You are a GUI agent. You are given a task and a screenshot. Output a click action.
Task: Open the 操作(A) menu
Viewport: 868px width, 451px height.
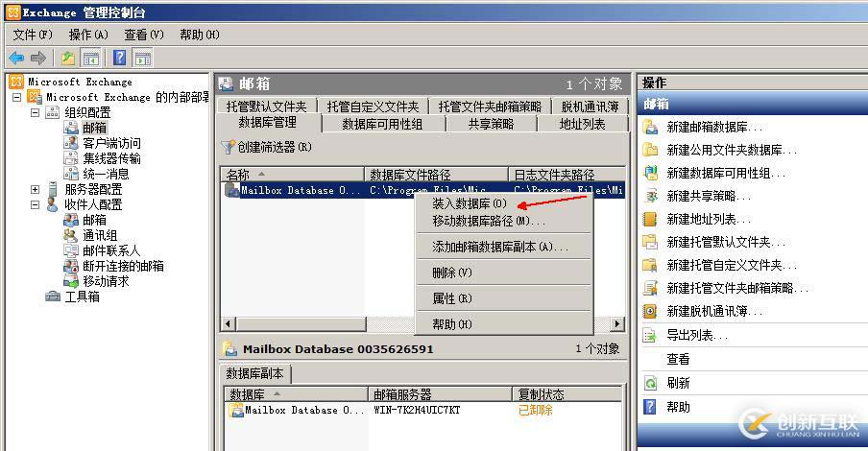(x=88, y=35)
